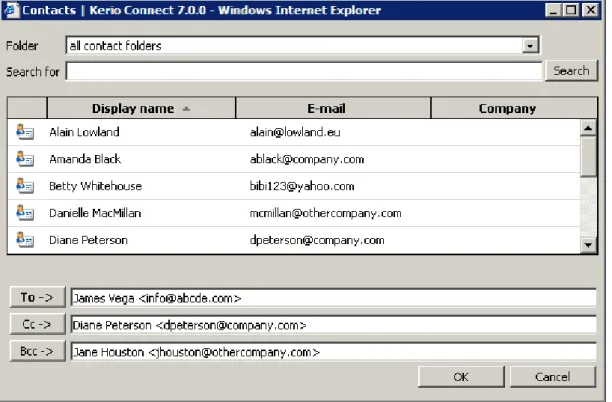Screen dimensions: 612x402
Task: Sort by Display name column header
Action: [141, 108]
